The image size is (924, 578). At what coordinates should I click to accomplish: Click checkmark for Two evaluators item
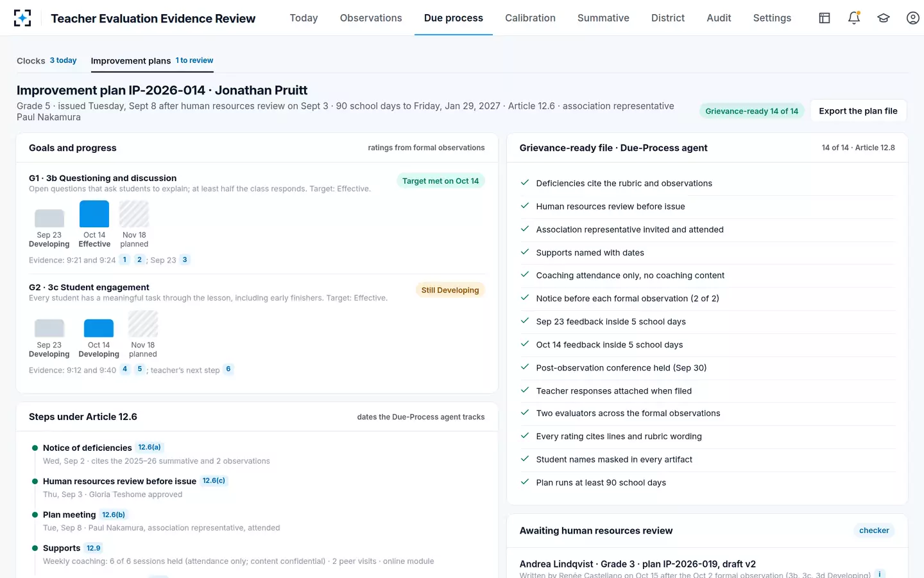[524, 412]
